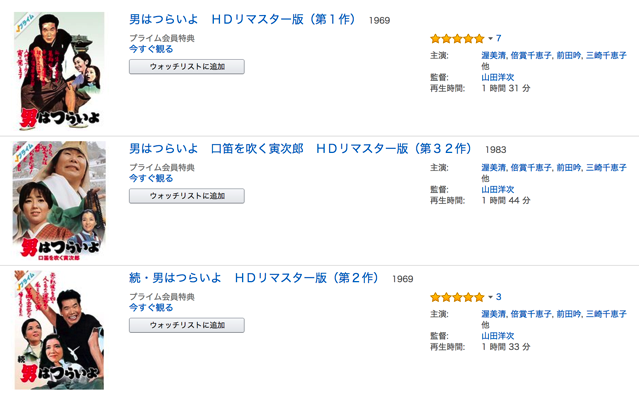639x394 pixels.
Task: Add the 第1作 movie to the watchlist
Action: point(187,67)
